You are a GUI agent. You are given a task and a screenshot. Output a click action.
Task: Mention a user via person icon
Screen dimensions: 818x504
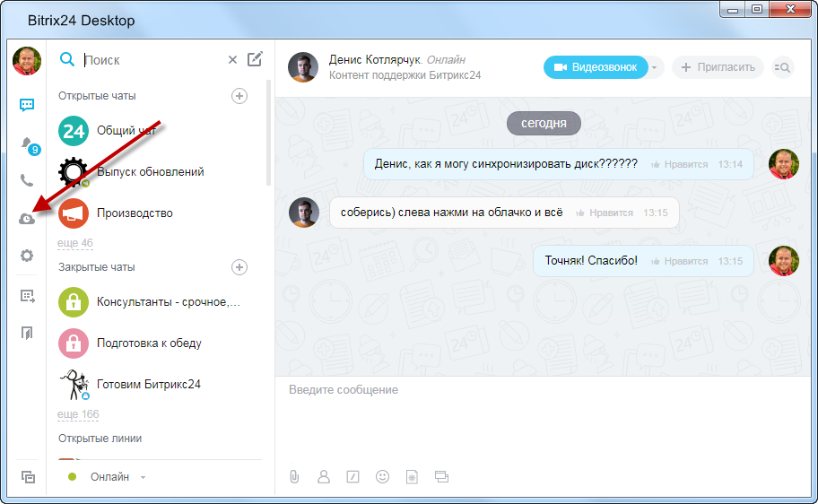(x=324, y=476)
